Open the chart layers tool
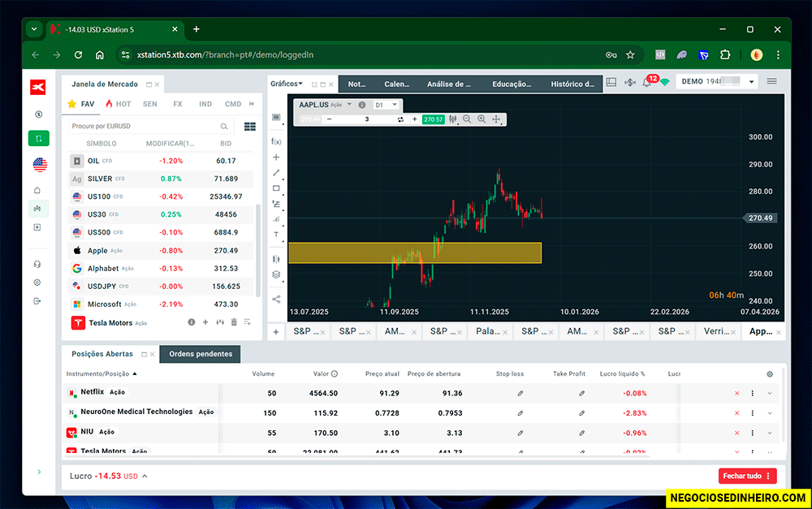Image resolution: width=812 pixels, height=509 pixels. [x=276, y=274]
